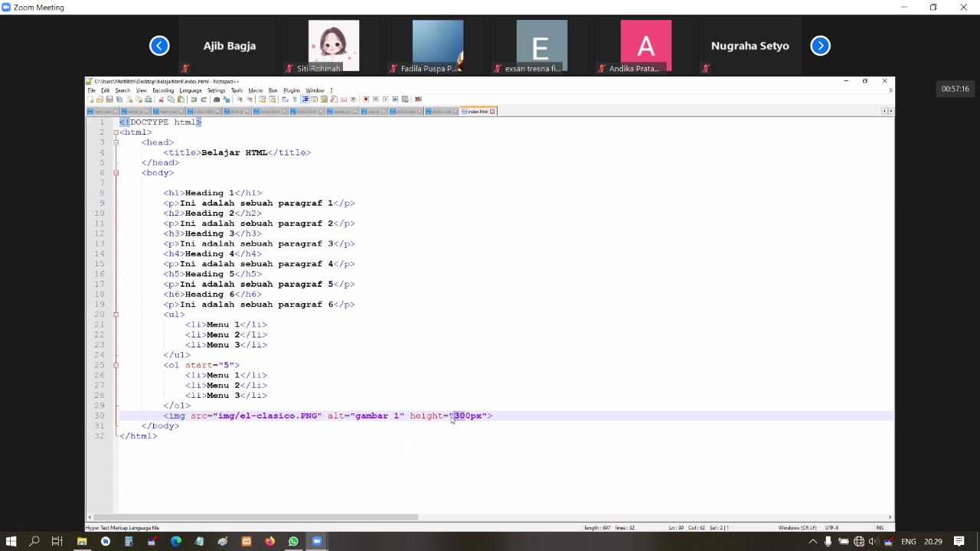980x551 pixels.
Task: Collapse the ol fold on line 25
Action: coord(116,365)
